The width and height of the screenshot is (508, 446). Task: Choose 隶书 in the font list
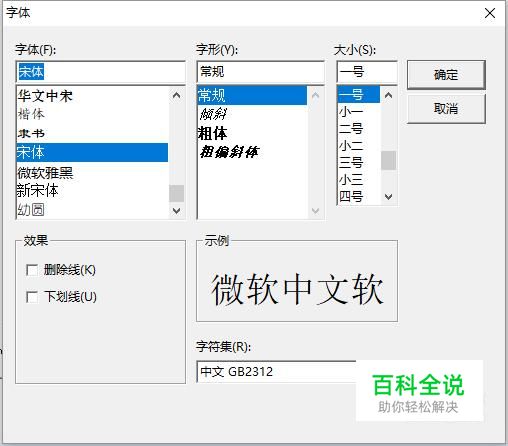pyautogui.click(x=92, y=133)
